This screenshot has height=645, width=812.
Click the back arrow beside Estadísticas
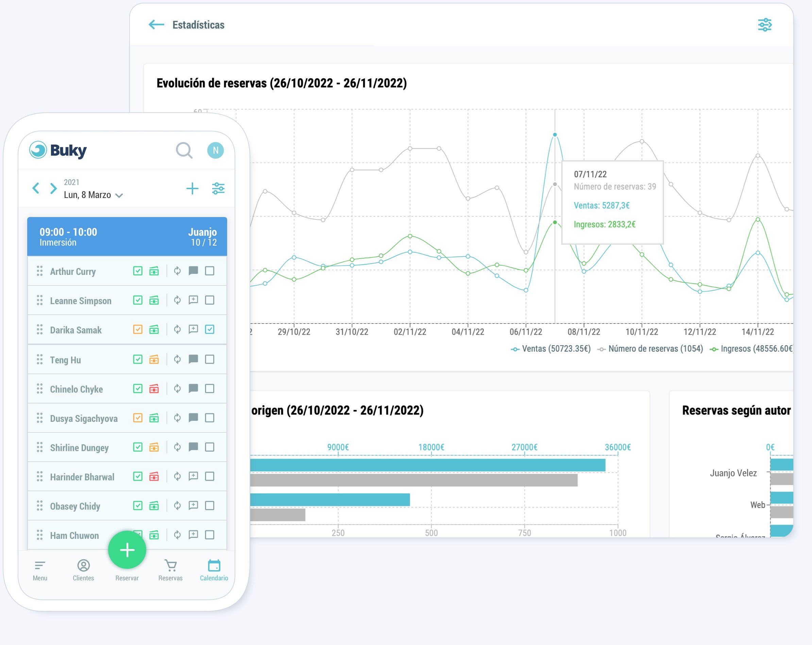(x=156, y=25)
